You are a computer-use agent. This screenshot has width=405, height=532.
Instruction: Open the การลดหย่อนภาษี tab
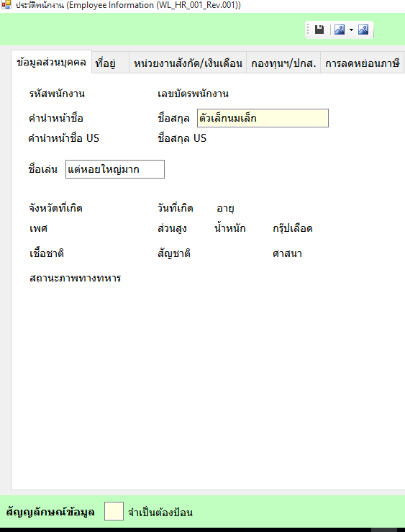coord(362,63)
